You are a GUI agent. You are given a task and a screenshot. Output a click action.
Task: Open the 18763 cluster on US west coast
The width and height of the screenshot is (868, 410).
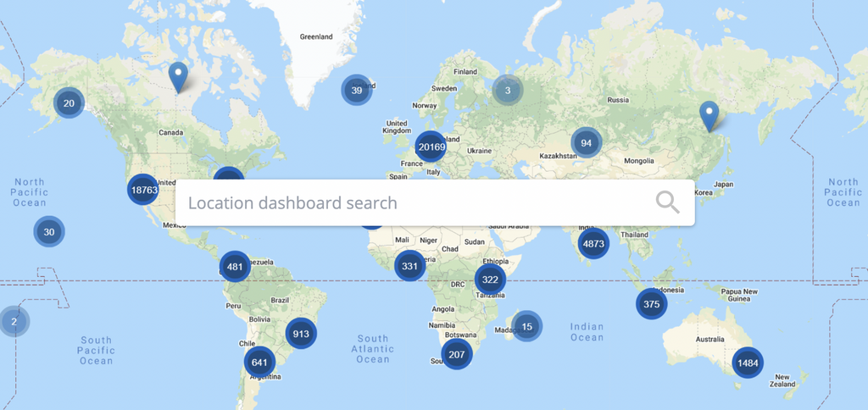click(143, 190)
